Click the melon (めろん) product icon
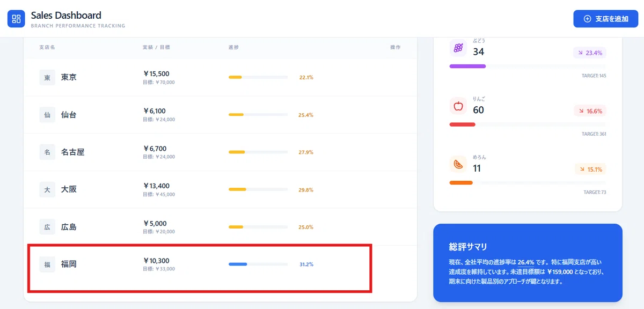 pos(458,164)
